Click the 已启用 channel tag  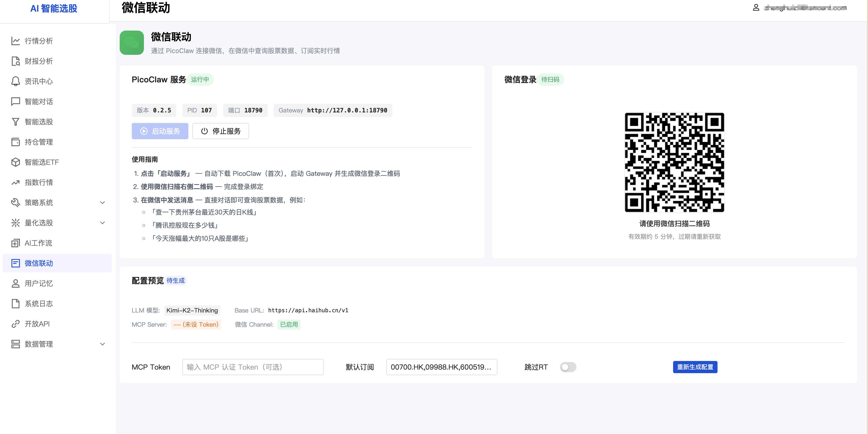pyautogui.click(x=289, y=325)
